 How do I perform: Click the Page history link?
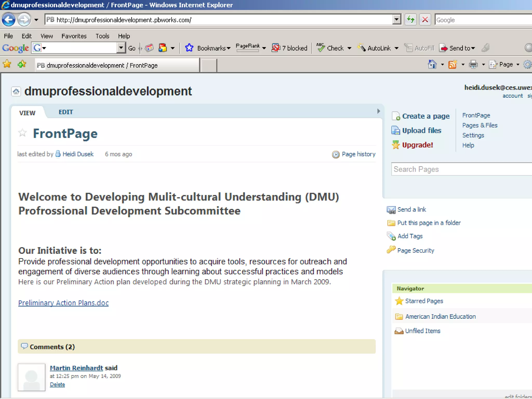tap(358, 154)
